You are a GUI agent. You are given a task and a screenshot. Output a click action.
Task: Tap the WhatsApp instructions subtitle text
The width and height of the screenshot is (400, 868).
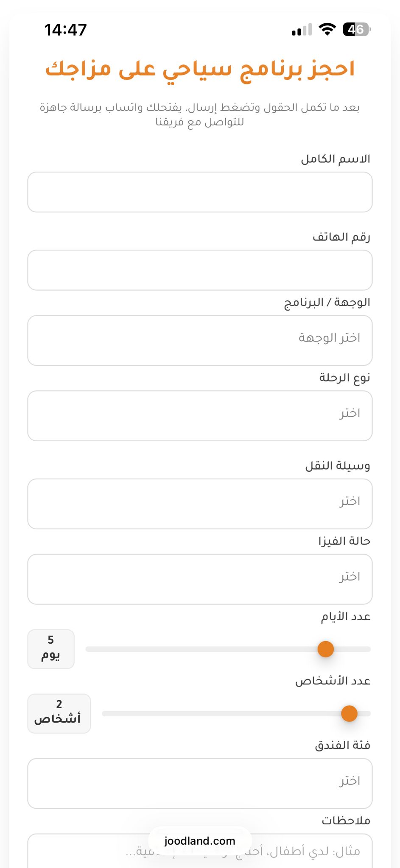click(x=200, y=114)
